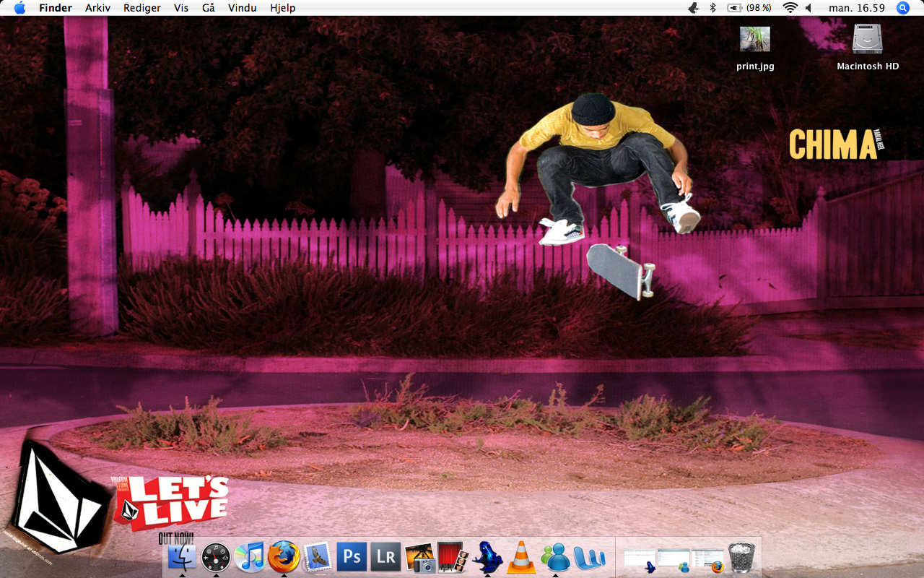Screen dimensions: 924x578
Task: Open the Mail app in the Dock
Action: tap(318, 557)
